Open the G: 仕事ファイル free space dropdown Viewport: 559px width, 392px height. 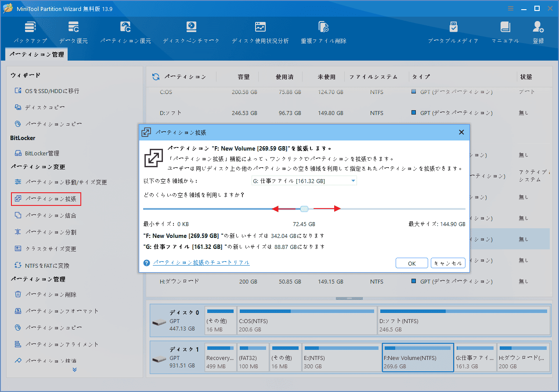304,181
